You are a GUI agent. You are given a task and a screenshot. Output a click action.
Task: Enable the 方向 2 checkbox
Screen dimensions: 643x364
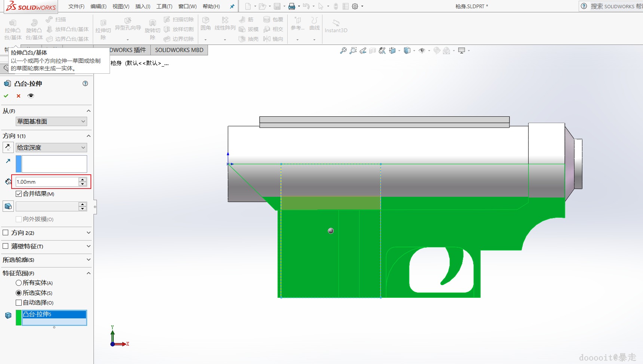pos(6,233)
